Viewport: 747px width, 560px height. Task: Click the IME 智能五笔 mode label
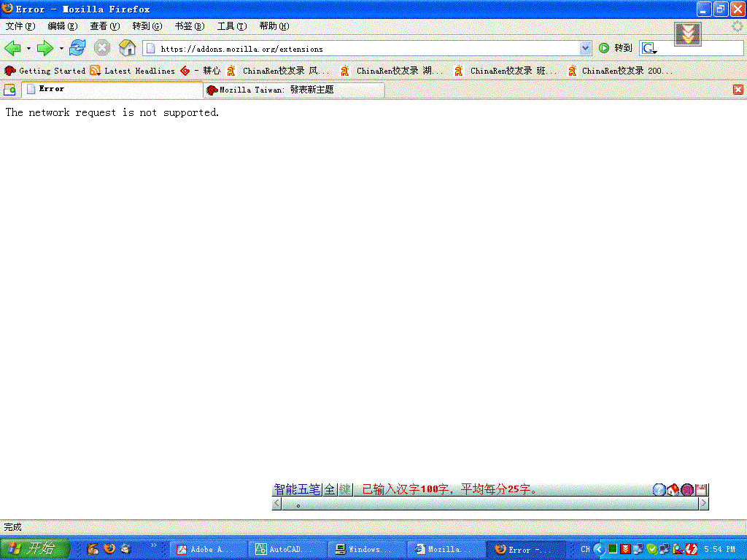tap(298, 489)
